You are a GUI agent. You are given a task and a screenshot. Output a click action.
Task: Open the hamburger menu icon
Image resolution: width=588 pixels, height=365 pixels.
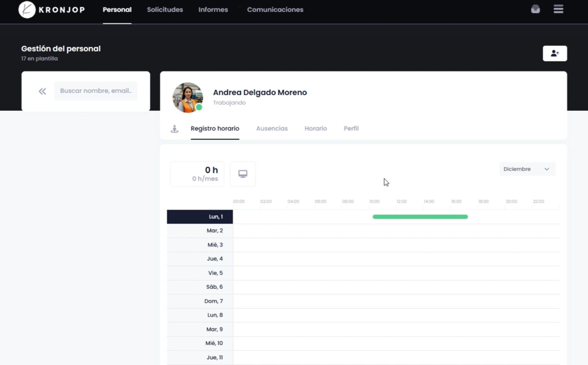coord(558,9)
